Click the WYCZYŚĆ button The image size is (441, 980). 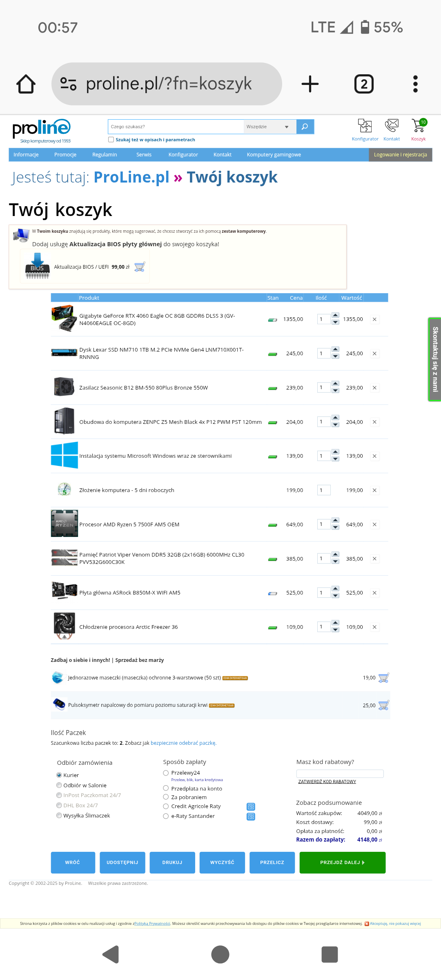pos(222,862)
